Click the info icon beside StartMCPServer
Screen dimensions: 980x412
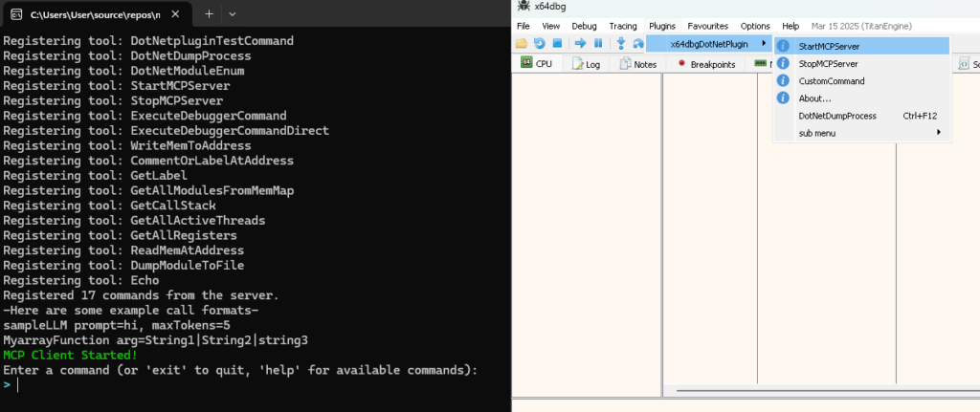[x=783, y=46]
